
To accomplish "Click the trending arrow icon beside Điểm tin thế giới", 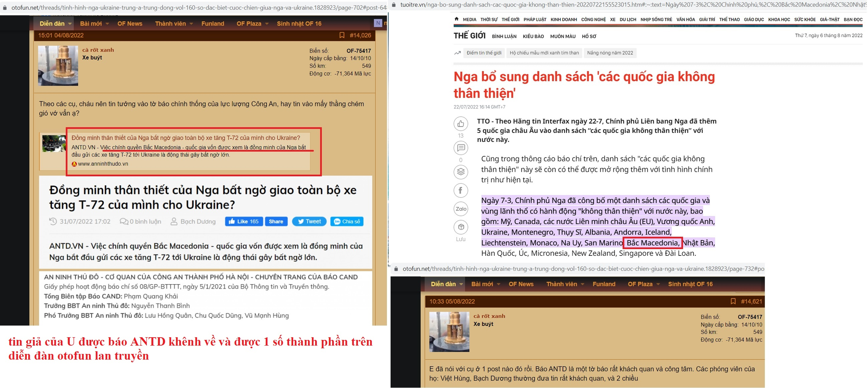I will pos(457,53).
